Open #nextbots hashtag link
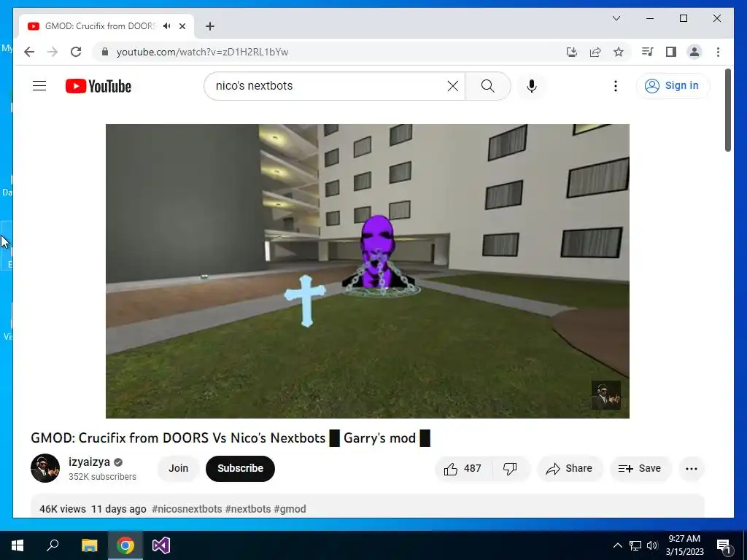Screen dimensions: 747x560 248,509
